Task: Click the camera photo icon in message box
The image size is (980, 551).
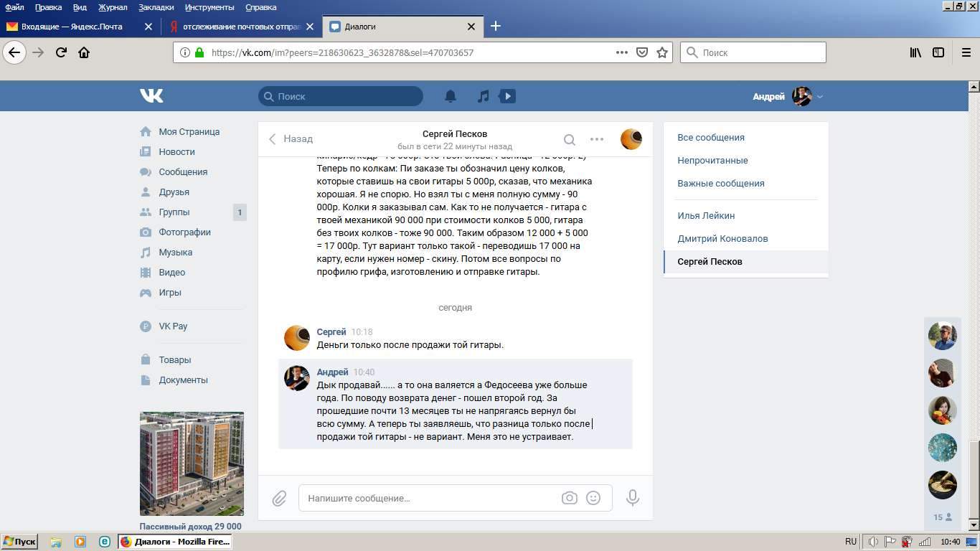Action: (x=569, y=498)
